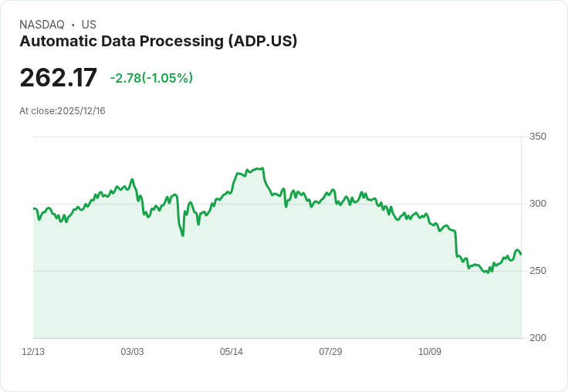The width and height of the screenshot is (568, 392).
Task: Open the Automatic Data Processing (ADP.US) title
Action: coord(158,42)
